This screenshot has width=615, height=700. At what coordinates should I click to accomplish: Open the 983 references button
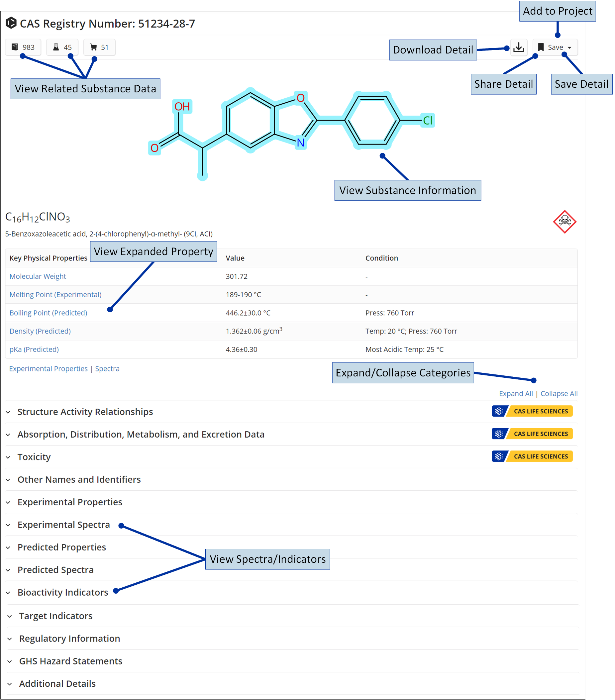pos(23,47)
